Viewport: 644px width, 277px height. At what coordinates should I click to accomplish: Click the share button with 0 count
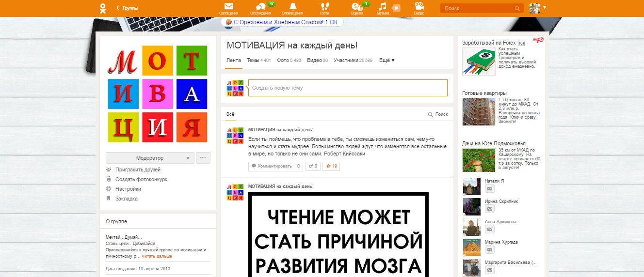pos(313,166)
